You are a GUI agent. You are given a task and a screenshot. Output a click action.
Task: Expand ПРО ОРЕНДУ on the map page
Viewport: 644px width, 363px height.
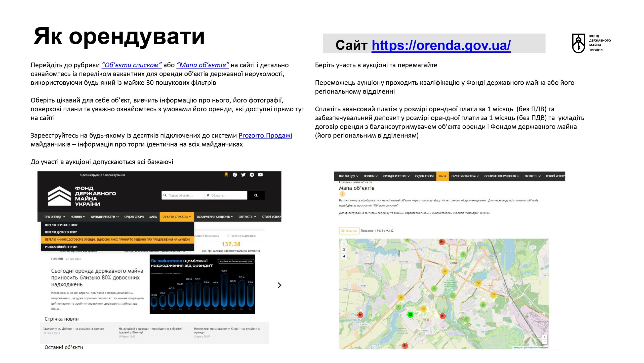[x=349, y=176]
